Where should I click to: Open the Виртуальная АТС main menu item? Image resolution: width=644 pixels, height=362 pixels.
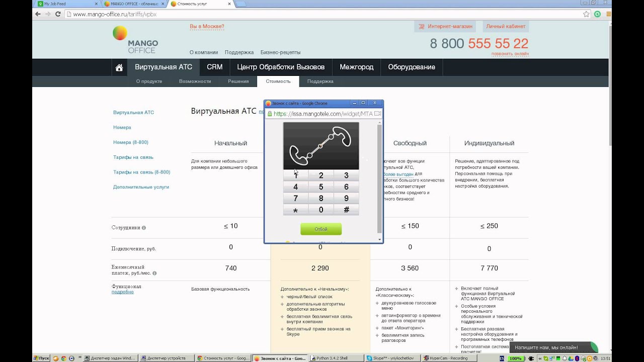pyautogui.click(x=164, y=67)
